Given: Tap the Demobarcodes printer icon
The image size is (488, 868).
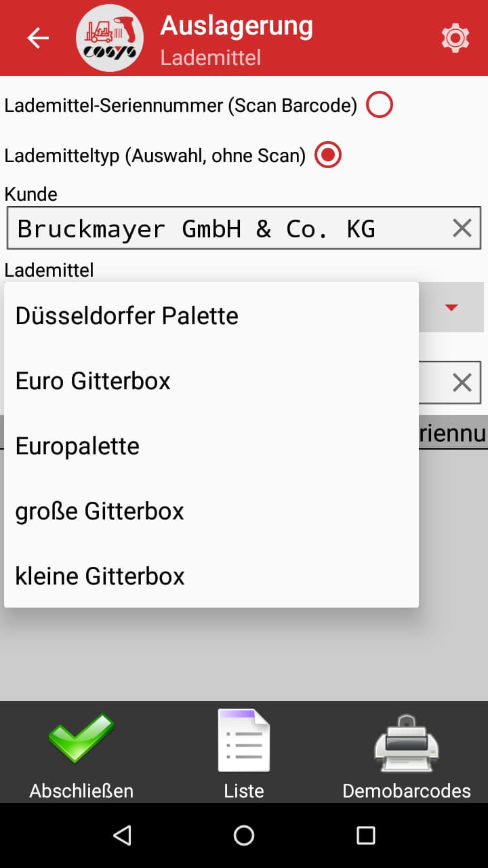Looking at the screenshot, I should coord(406,739).
